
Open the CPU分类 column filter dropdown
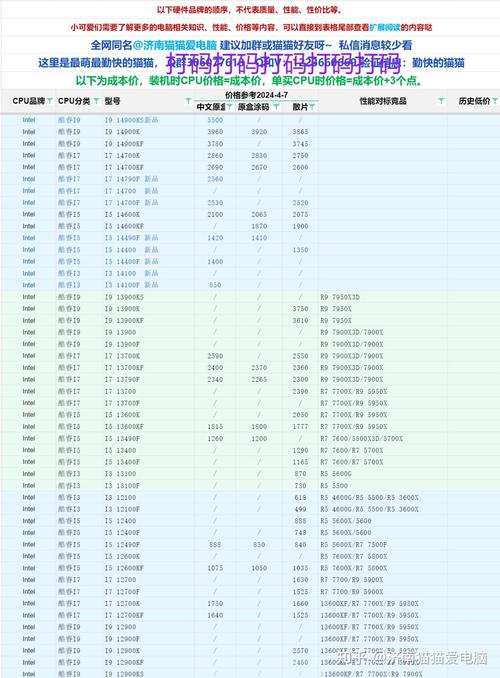96,101
